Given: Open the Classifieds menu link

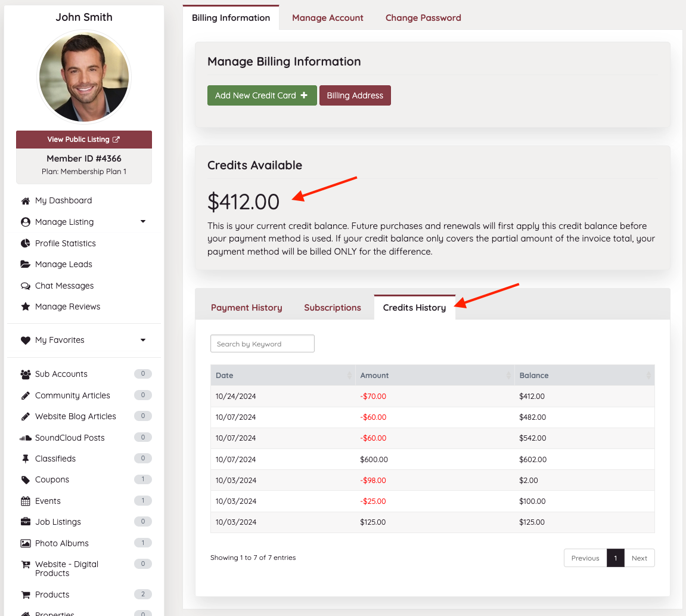Looking at the screenshot, I should (x=55, y=459).
